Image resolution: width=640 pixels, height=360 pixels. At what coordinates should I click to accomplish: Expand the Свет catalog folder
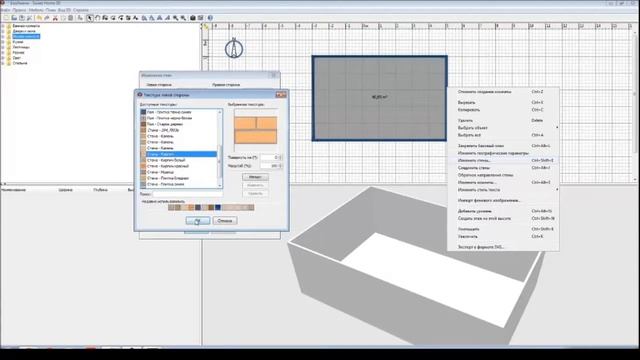pyautogui.click(x=3, y=58)
